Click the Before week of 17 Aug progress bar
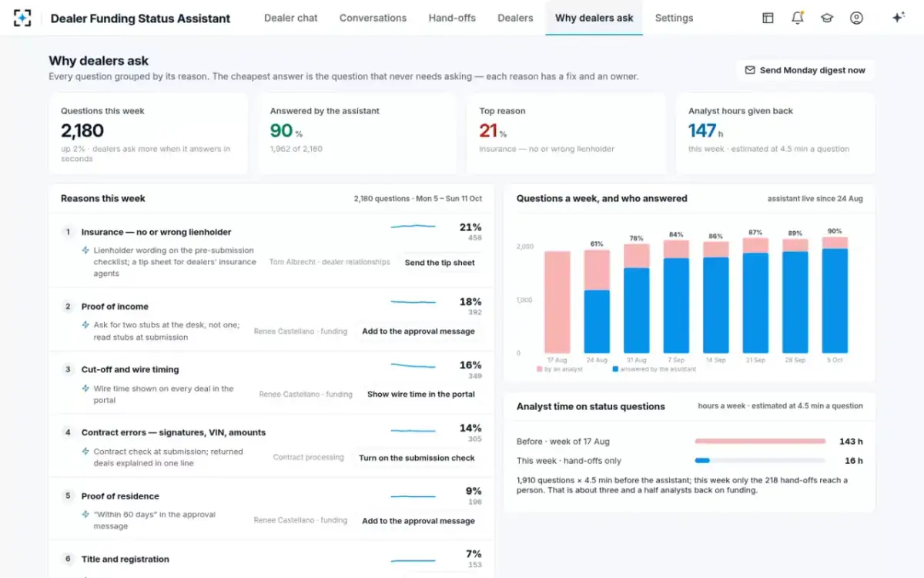The width and height of the screenshot is (924, 578). click(x=760, y=442)
